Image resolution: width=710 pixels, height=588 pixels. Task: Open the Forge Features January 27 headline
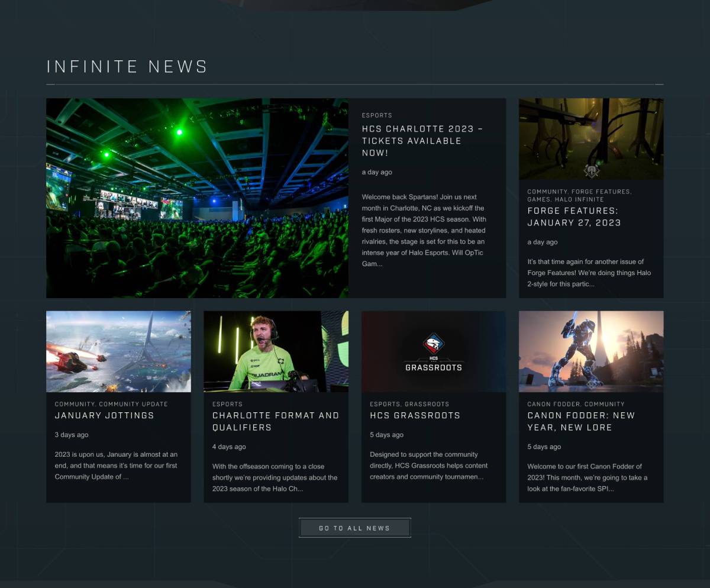coord(574,217)
